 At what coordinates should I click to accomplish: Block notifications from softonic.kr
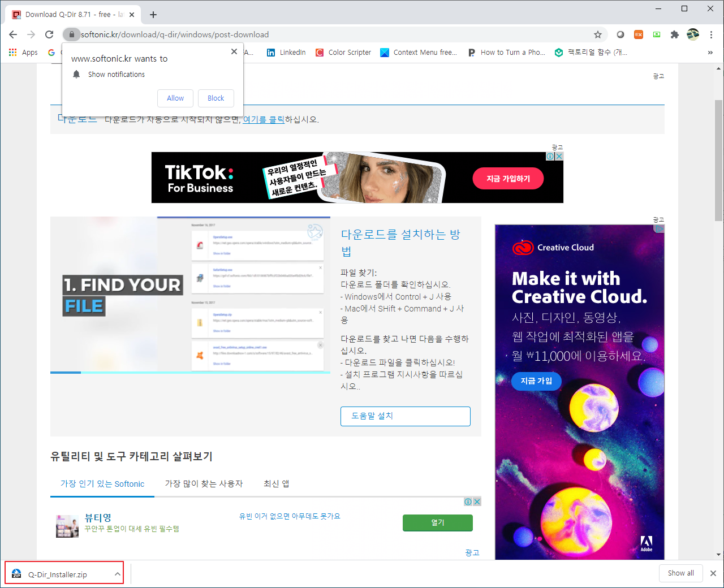[216, 98]
